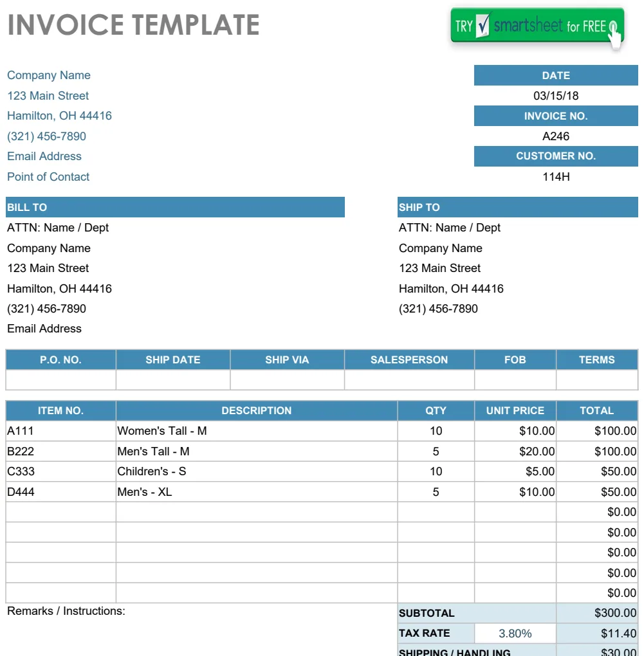Select the blue Hamilton, OH 44416 sender address

click(59, 116)
